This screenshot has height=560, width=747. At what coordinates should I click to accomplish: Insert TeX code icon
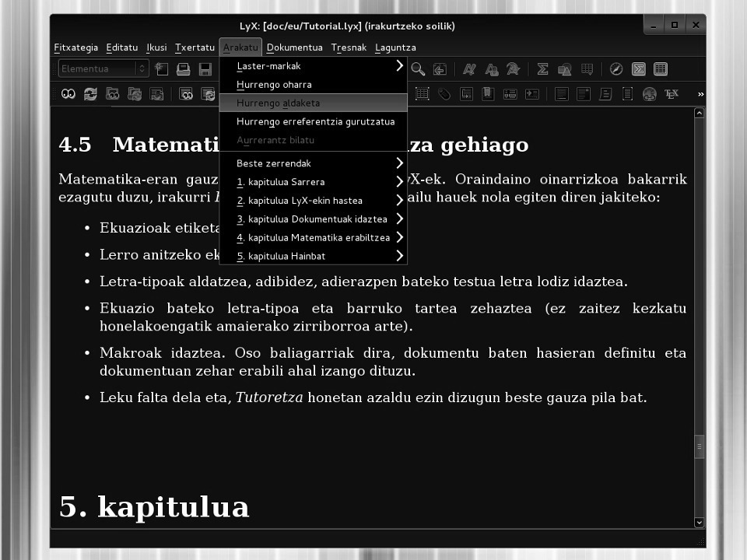(672, 94)
